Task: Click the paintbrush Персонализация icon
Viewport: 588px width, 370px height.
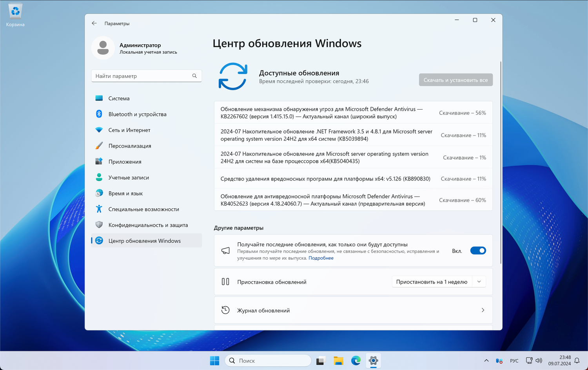Action: tap(99, 146)
